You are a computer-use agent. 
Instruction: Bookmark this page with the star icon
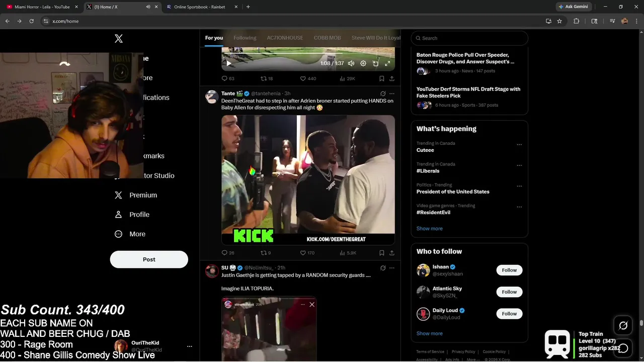pyautogui.click(x=559, y=21)
